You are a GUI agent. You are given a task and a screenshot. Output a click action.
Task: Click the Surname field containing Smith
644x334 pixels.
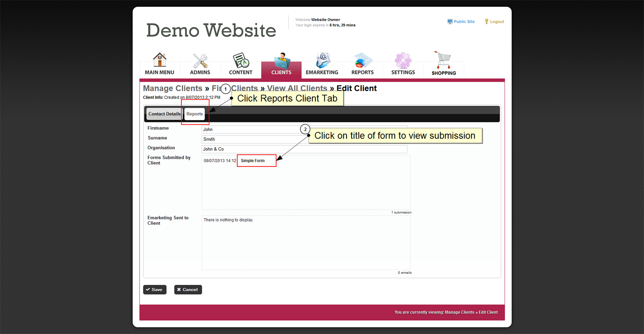point(249,139)
